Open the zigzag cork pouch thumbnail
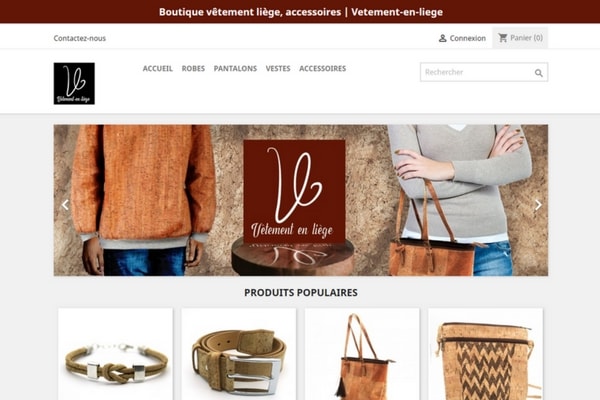Screen dimensions: 600x400 coord(486,354)
